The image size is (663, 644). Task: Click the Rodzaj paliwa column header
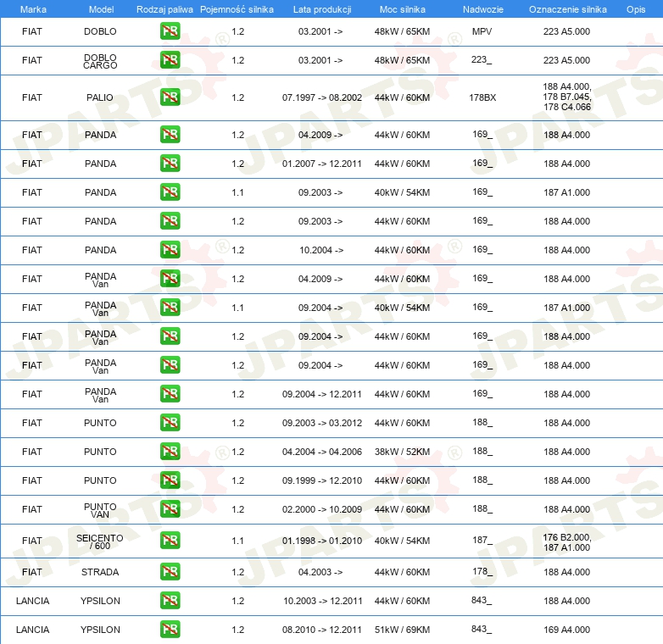164,9
